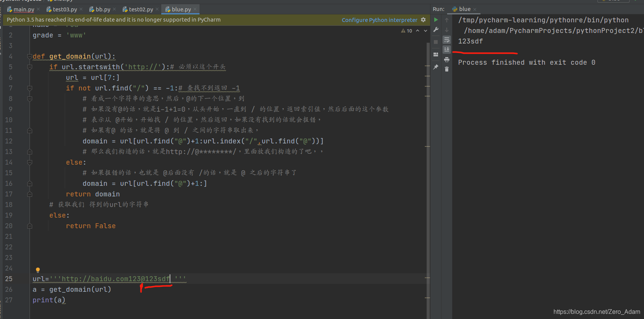
Task: Go to previous highlighted problem arrow
Action: click(418, 31)
